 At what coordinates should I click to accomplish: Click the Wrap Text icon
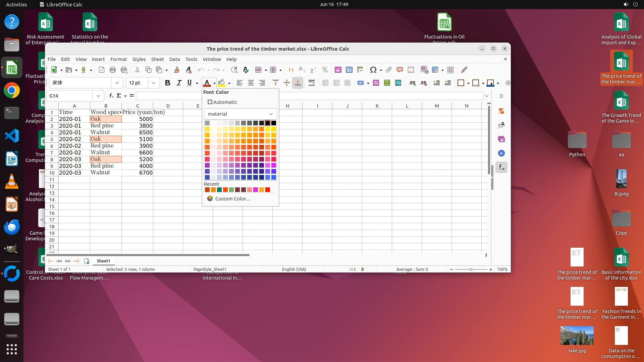tap(312, 83)
